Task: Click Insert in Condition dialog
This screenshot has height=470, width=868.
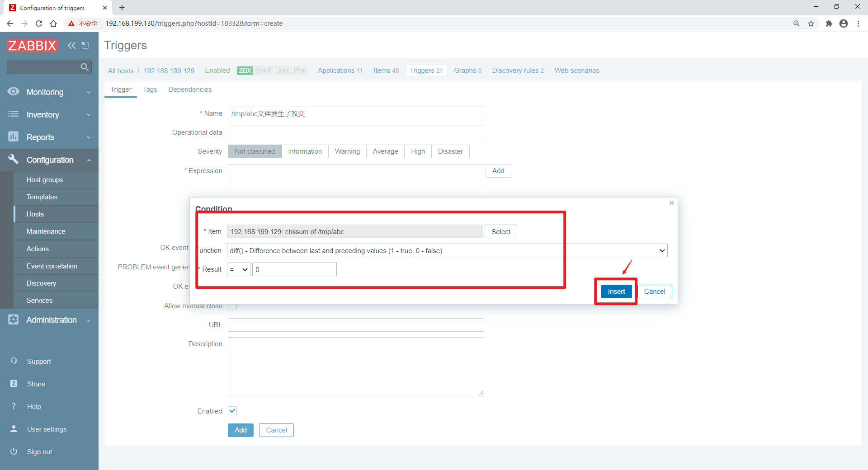Action: [616, 291]
